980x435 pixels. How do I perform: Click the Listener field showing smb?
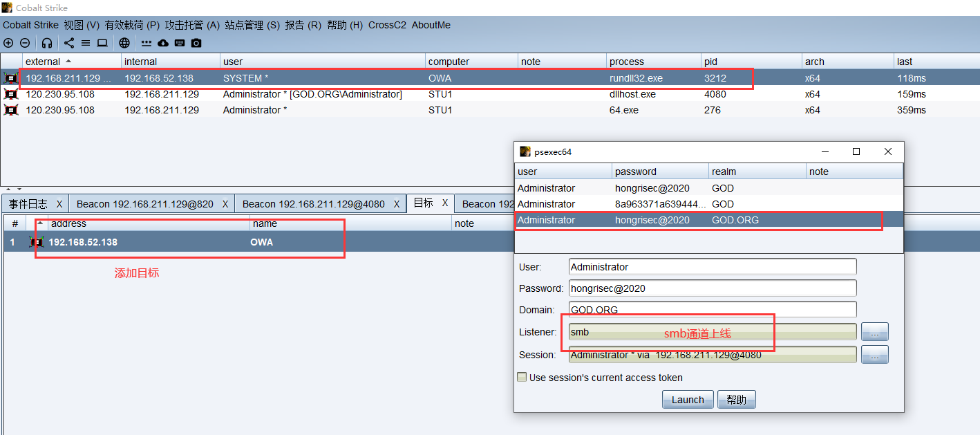click(x=713, y=332)
